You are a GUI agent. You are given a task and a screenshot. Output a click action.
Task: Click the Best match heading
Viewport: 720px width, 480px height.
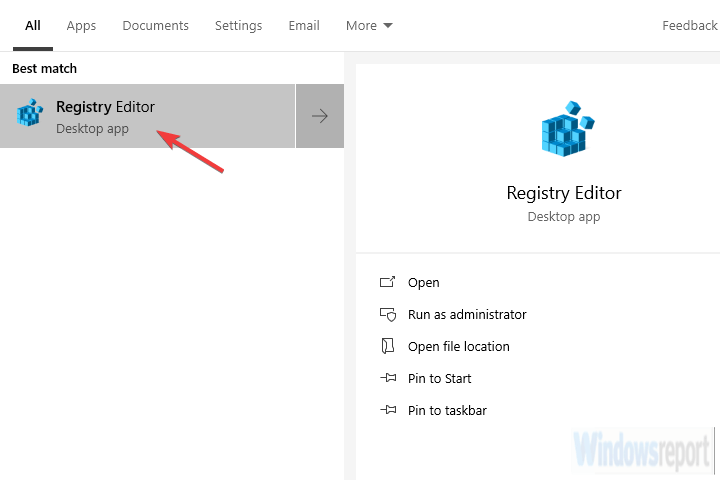(45, 68)
